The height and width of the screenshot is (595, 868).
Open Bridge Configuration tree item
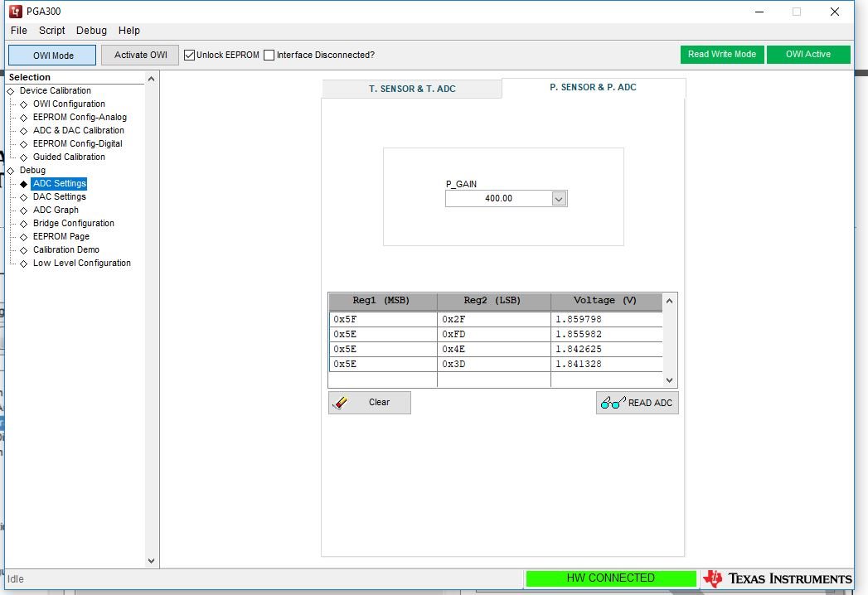click(x=73, y=224)
